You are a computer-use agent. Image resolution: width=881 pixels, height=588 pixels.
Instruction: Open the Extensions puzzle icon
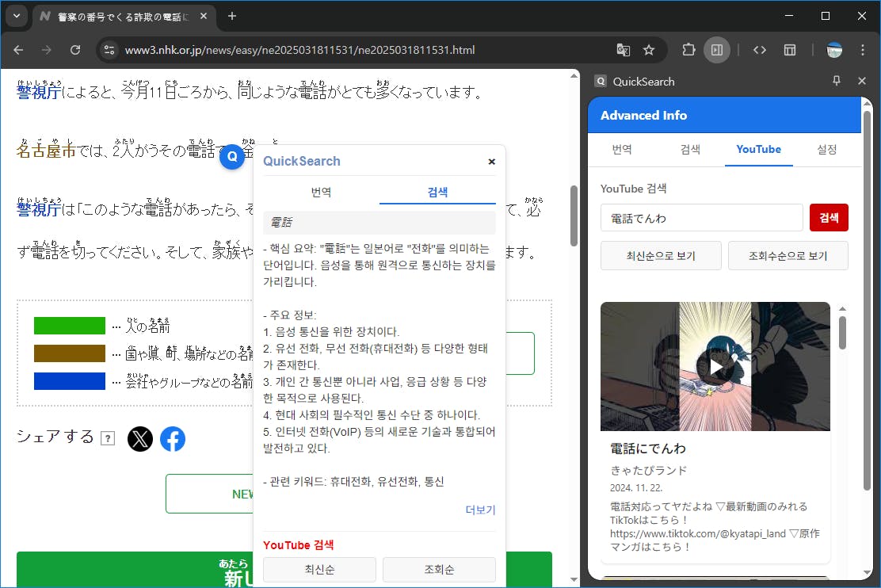(688, 50)
